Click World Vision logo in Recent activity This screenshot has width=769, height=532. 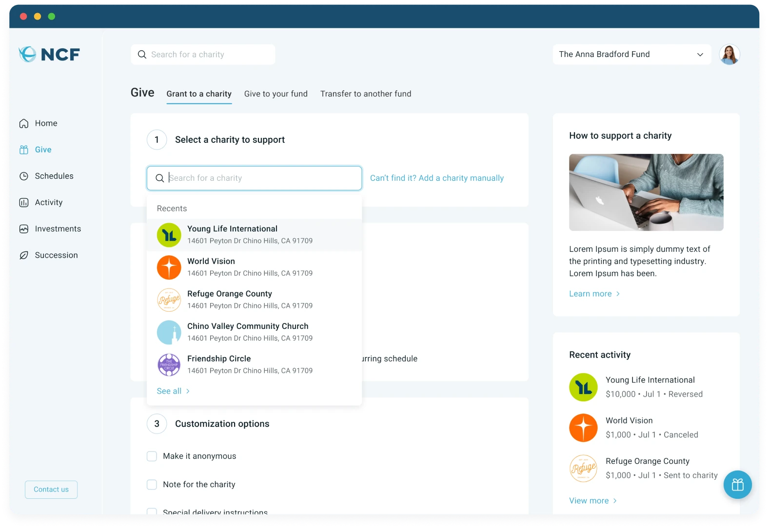(583, 428)
